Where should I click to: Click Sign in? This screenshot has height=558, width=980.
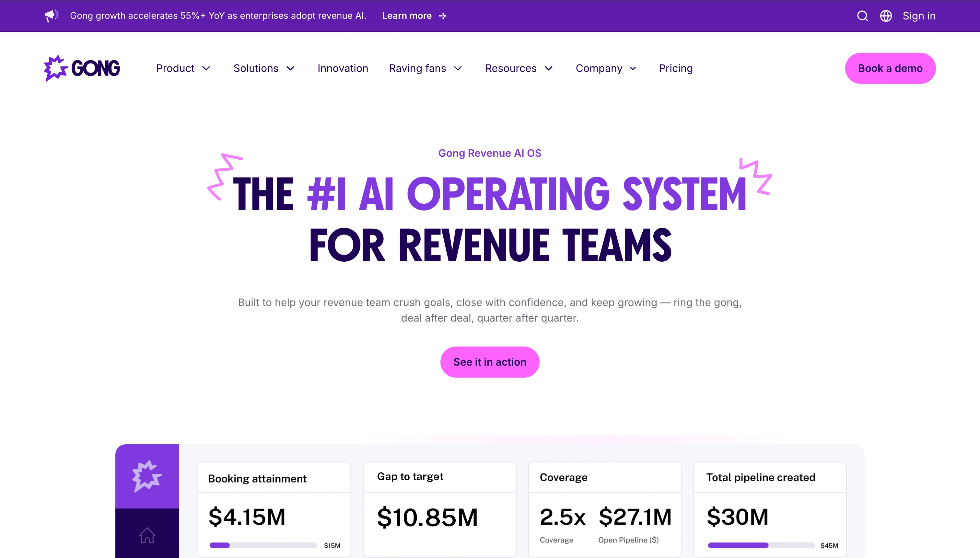pos(919,16)
